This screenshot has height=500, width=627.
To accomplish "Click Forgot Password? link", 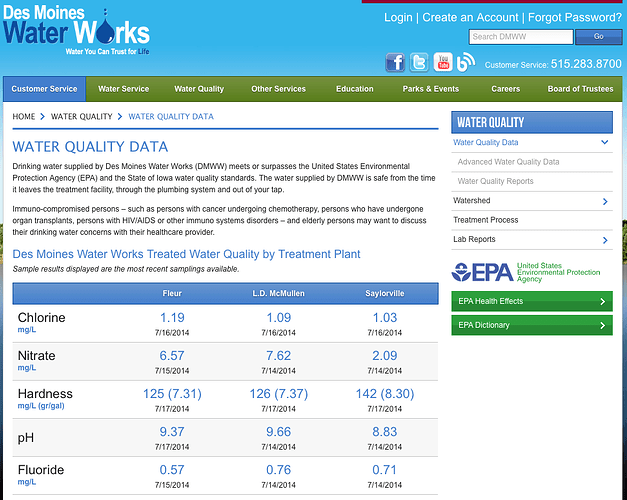I will click(575, 18).
